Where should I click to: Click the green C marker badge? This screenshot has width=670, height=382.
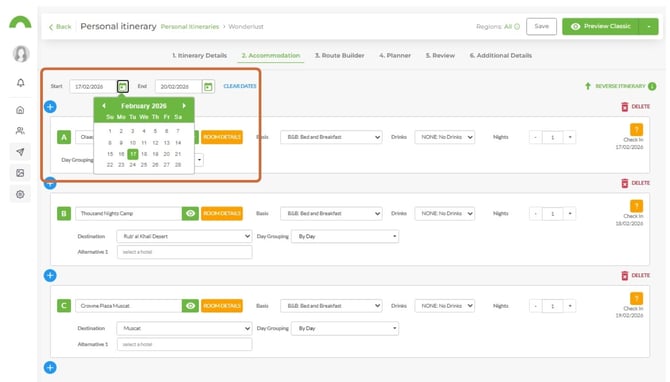pos(64,306)
